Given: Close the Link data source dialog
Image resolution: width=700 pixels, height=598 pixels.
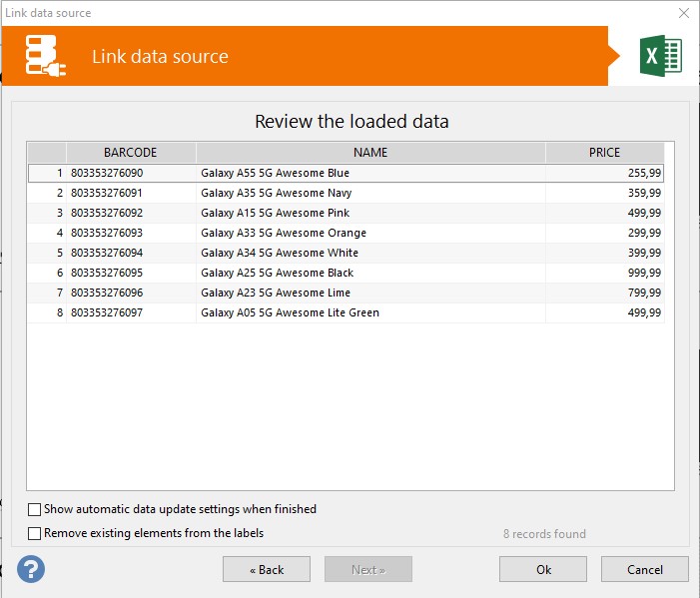Looking at the screenshot, I should (x=683, y=13).
